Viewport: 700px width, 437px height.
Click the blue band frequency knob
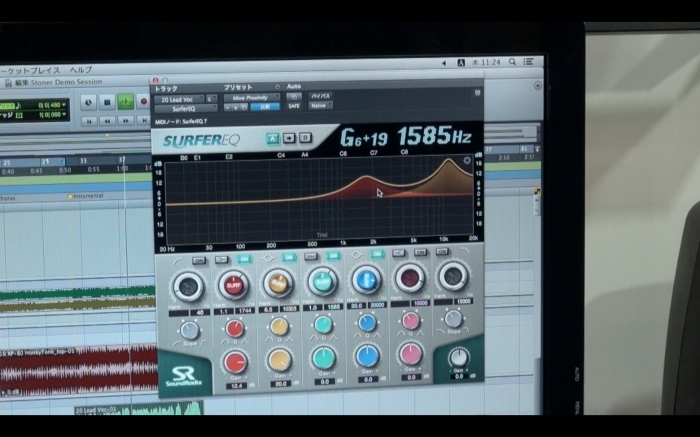tap(366, 279)
